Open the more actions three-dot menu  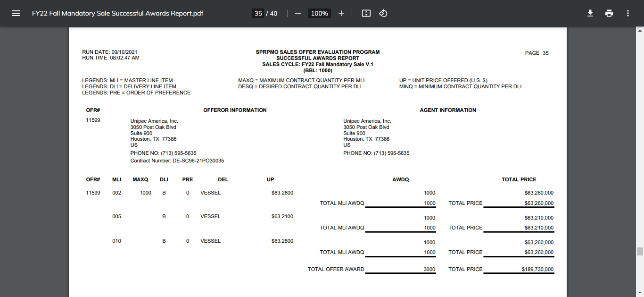(x=628, y=13)
